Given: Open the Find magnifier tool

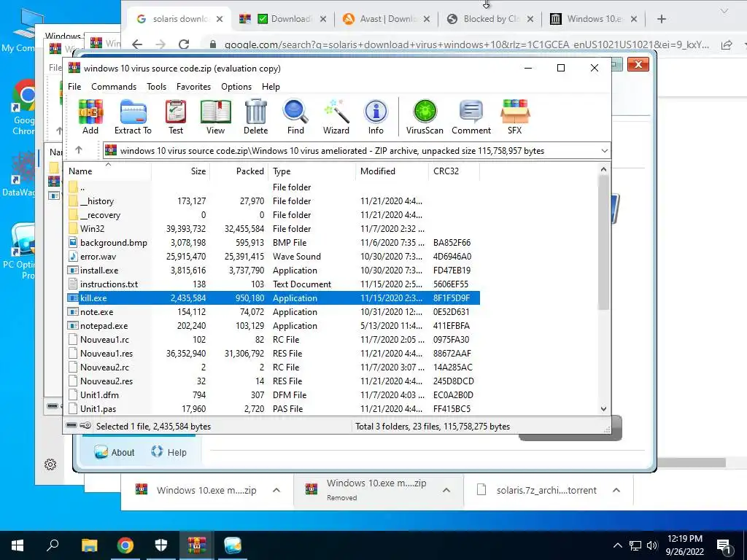Looking at the screenshot, I should 295,117.
